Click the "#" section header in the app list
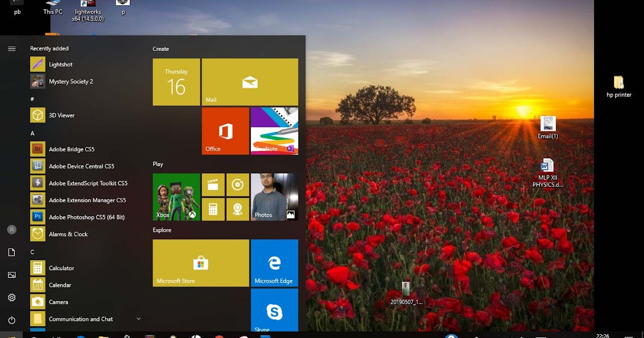644x338 pixels. point(32,98)
